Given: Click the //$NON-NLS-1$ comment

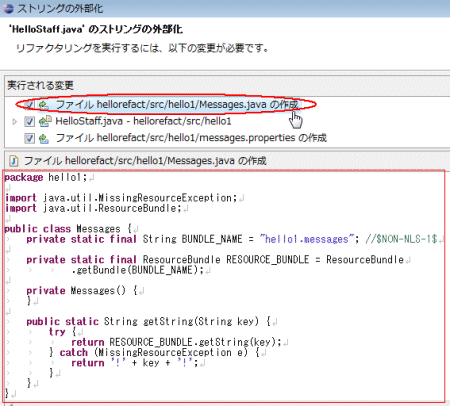Looking at the screenshot, I should tap(401, 239).
